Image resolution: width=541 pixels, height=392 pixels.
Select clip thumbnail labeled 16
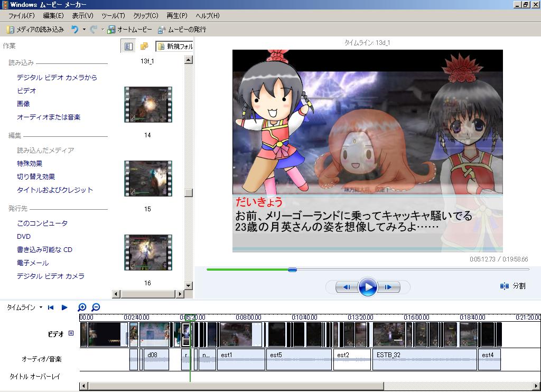click(148, 253)
